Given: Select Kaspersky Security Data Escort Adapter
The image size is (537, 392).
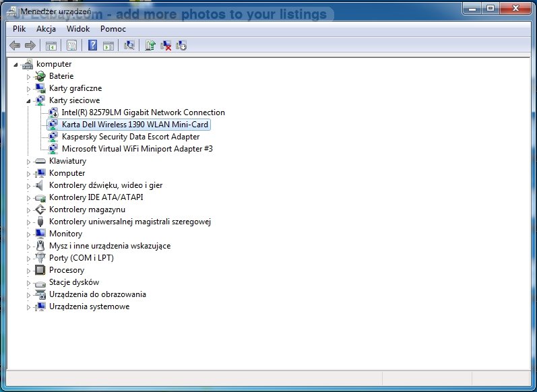Looking at the screenshot, I should (x=131, y=137).
